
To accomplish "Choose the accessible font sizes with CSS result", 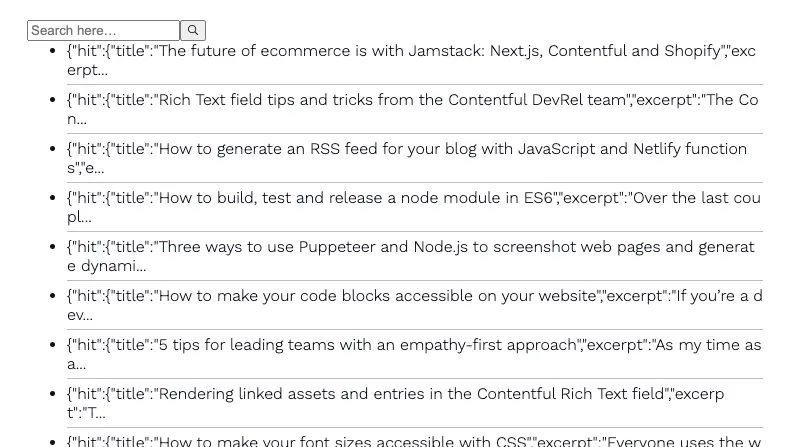I will 415,440.
